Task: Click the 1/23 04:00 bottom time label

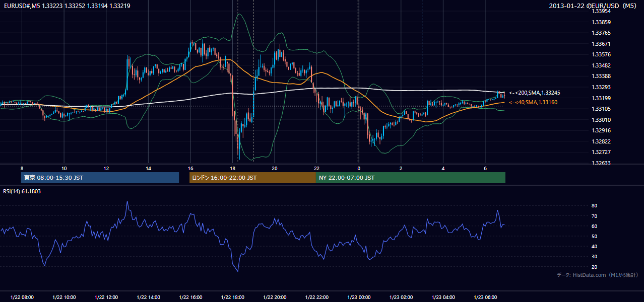Action: [443, 297]
